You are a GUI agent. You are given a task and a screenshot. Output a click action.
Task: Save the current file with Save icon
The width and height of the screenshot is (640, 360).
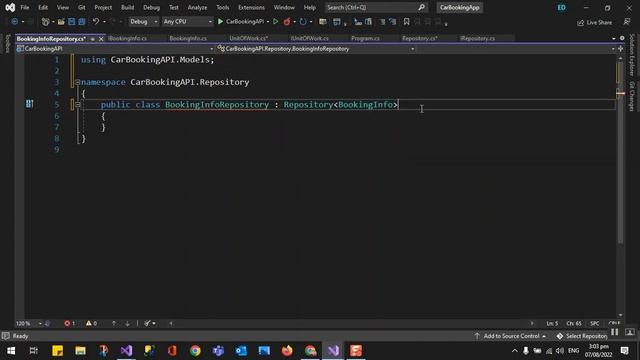tap(71, 22)
